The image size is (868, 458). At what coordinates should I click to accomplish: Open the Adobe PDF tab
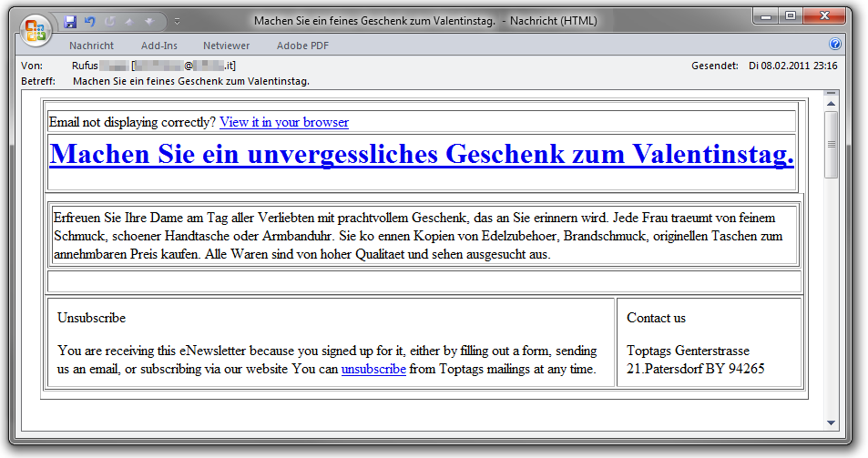tap(302, 46)
